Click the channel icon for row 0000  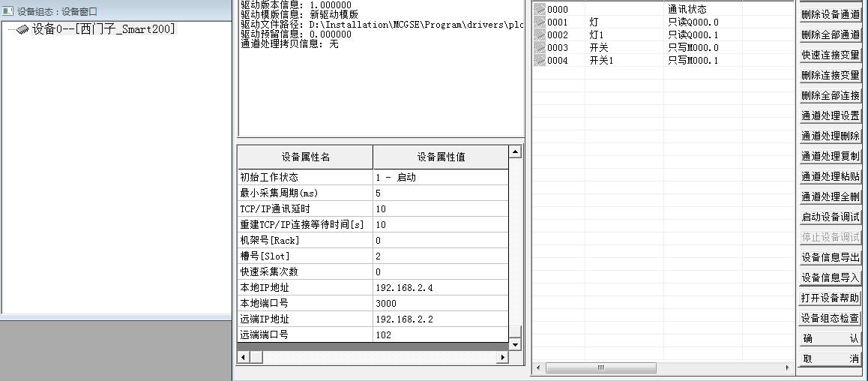point(539,10)
